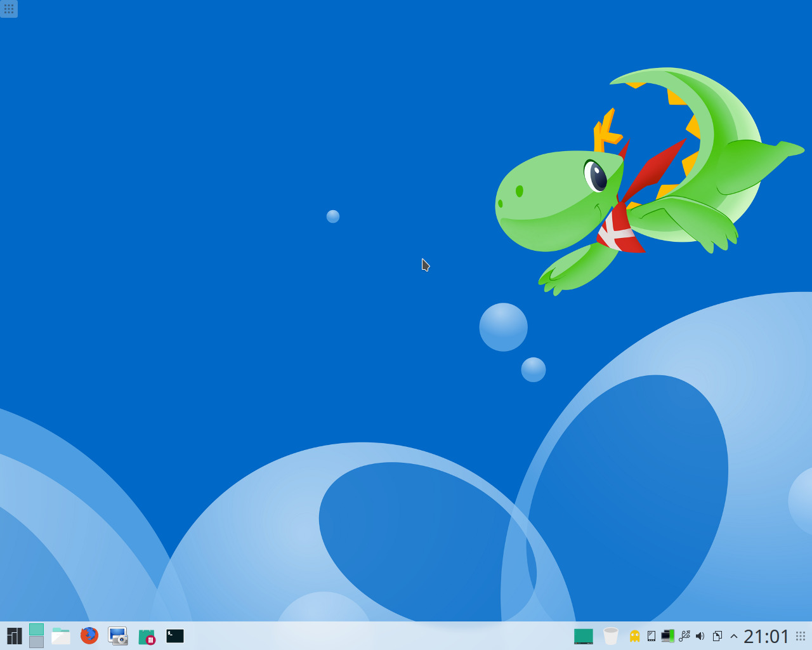
Task: Switch to the second virtual desktop in pager
Action: (x=36, y=642)
